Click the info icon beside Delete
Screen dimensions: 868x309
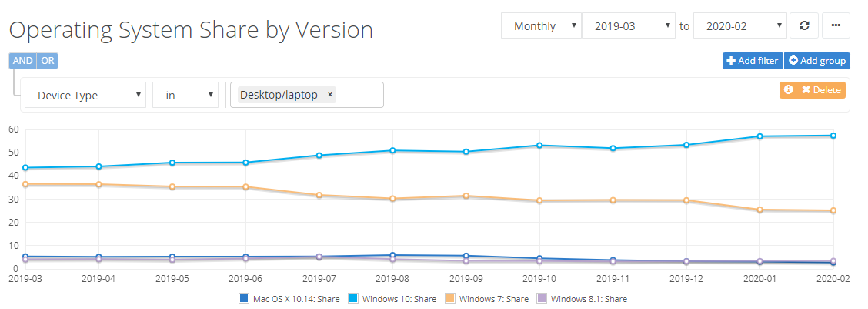pos(788,90)
